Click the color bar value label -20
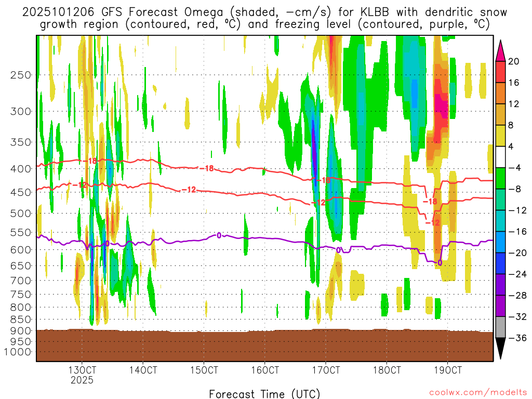This screenshot has height=399, width=532. tap(517, 253)
